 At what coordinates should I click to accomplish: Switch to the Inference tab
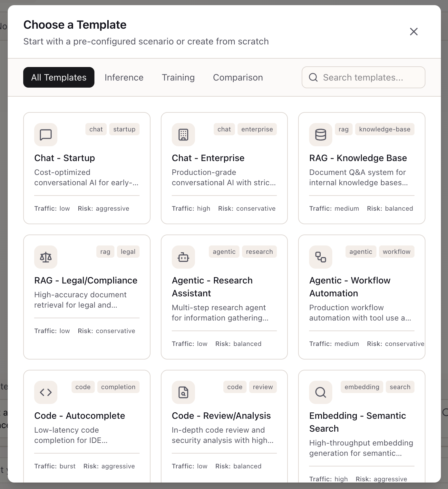pyautogui.click(x=124, y=77)
